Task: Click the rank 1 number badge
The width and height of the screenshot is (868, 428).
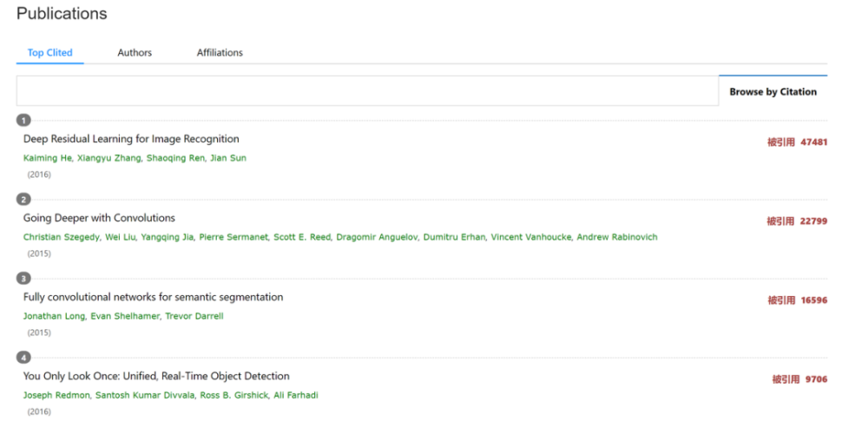Action: (x=24, y=120)
